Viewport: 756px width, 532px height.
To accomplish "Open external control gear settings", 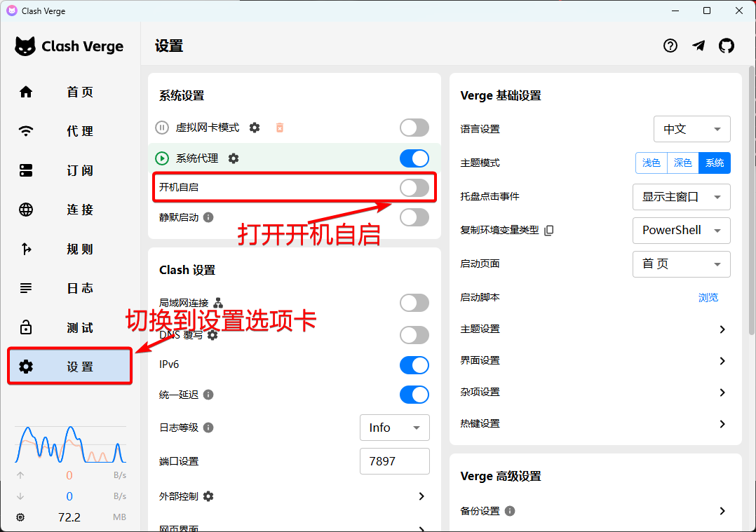I will pos(208,496).
